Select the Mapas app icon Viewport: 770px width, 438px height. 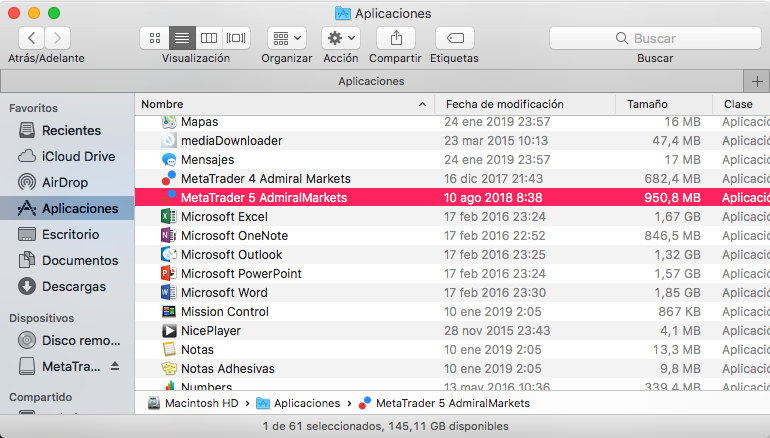169,122
